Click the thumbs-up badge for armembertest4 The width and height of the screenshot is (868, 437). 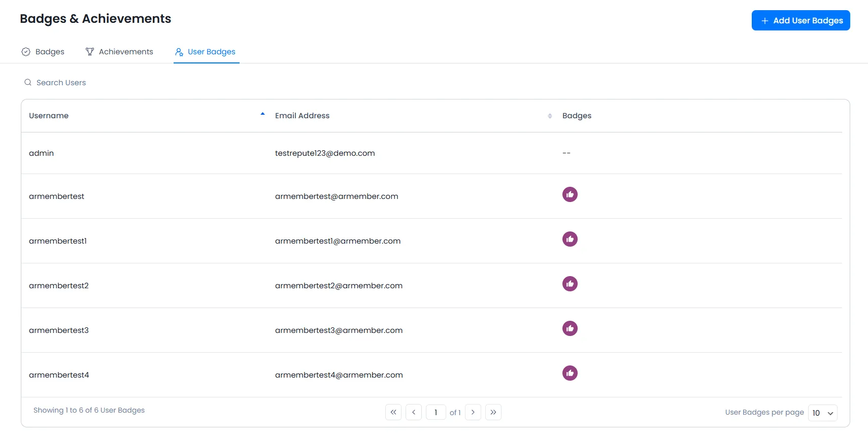coord(570,373)
